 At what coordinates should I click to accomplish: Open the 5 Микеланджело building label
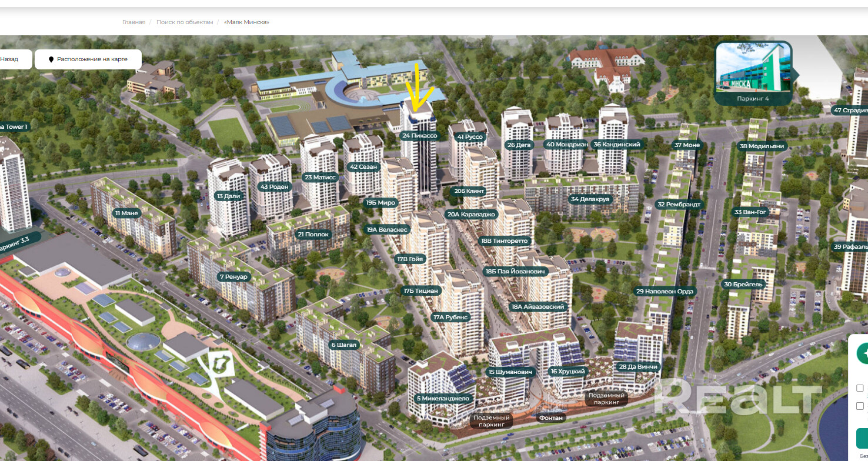[x=443, y=399]
